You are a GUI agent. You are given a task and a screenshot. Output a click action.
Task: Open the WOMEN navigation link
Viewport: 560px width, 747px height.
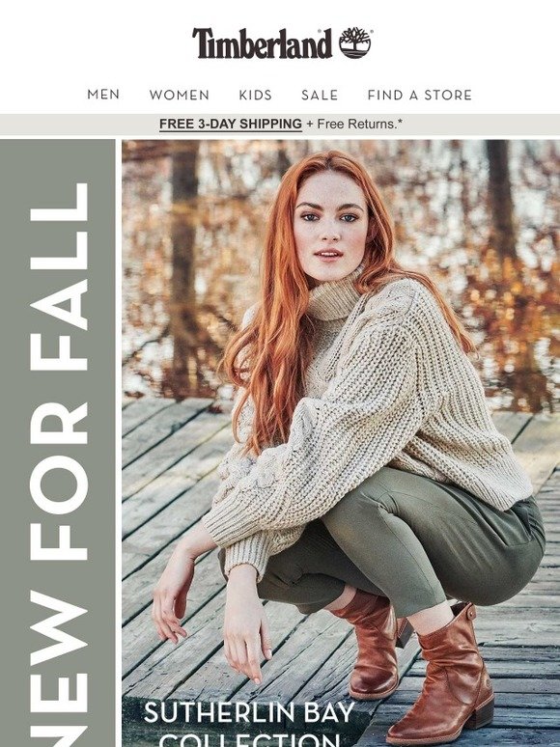[x=180, y=95]
